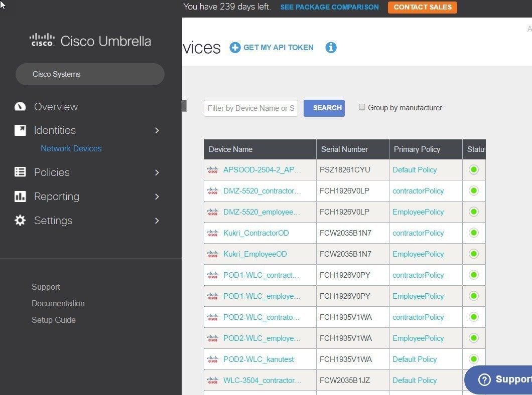
Task: Select the Settings menu item
Action: tap(53, 221)
